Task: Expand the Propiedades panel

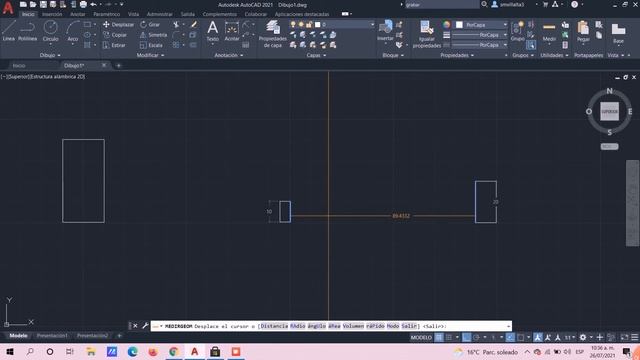Action: click(457, 55)
